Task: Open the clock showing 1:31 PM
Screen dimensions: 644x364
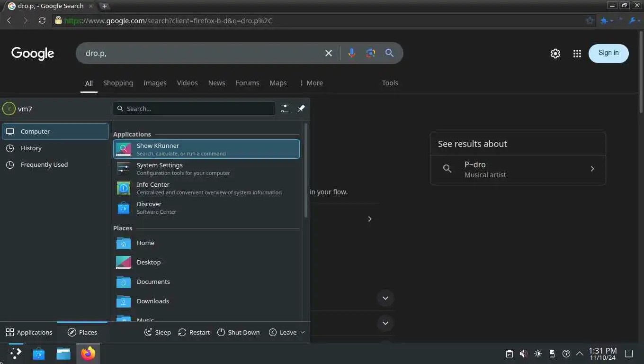Action: [603, 354]
